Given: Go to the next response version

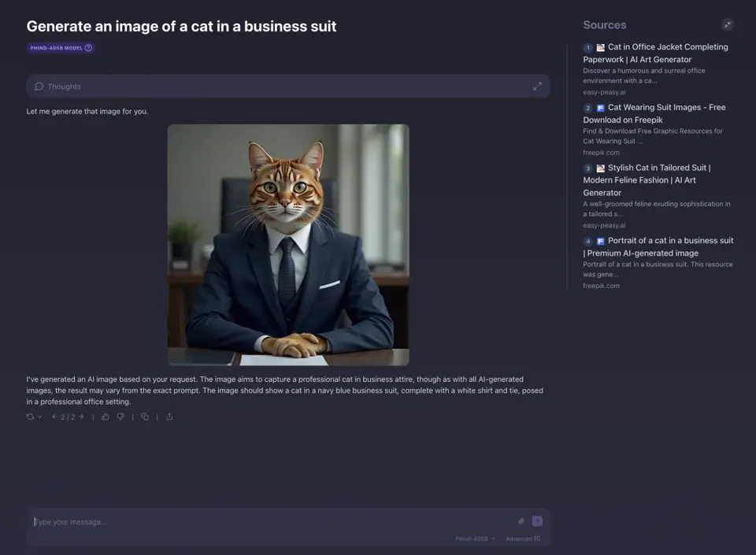Looking at the screenshot, I should coord(81,416).
